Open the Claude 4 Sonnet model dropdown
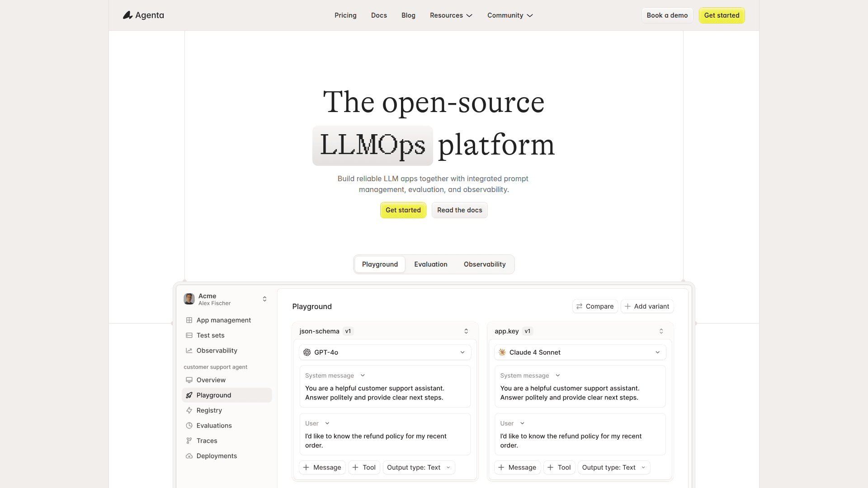 point(580,352)
